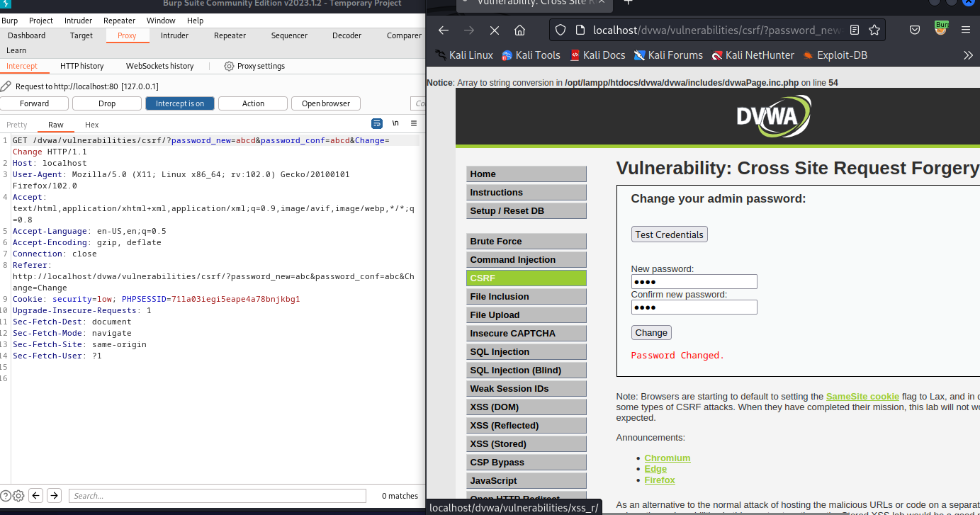
Task: Toggle the \n non-printable characters button
Action: (x=395, y=123)
